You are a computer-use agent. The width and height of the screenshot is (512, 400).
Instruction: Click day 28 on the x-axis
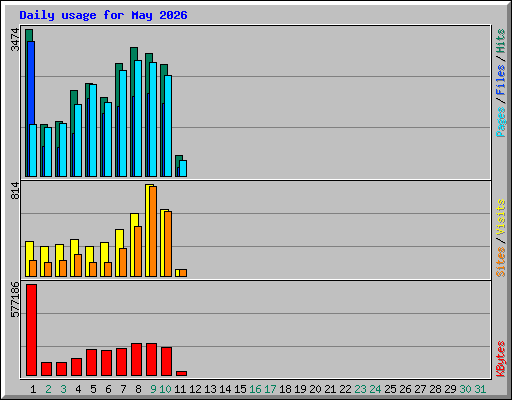[435, 389]
